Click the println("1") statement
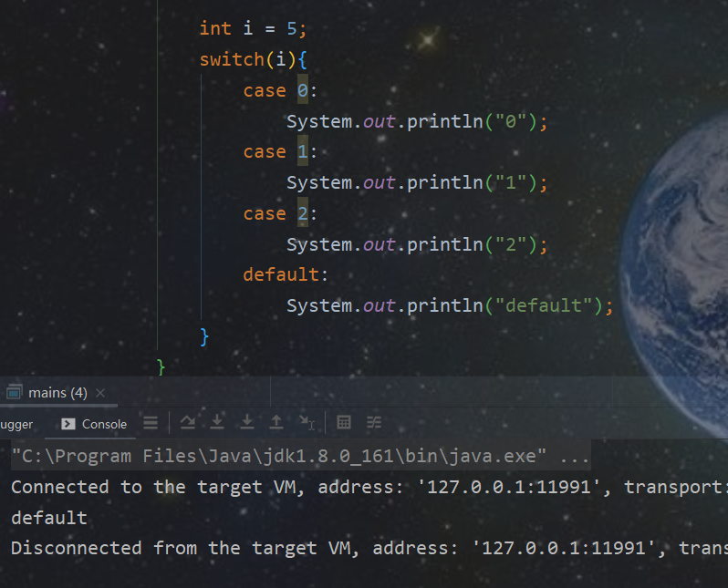The image size is (728, 588). [x=417, y=183]
